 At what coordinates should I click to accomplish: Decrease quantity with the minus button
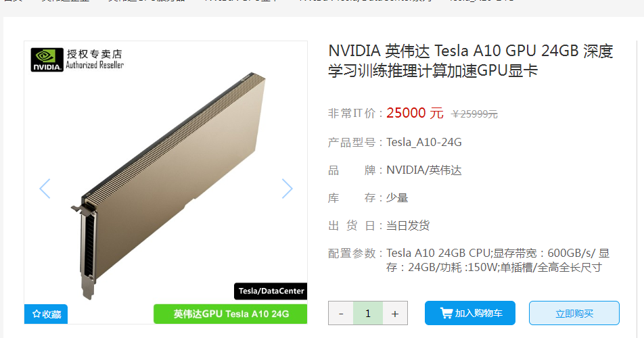[341, 314]
